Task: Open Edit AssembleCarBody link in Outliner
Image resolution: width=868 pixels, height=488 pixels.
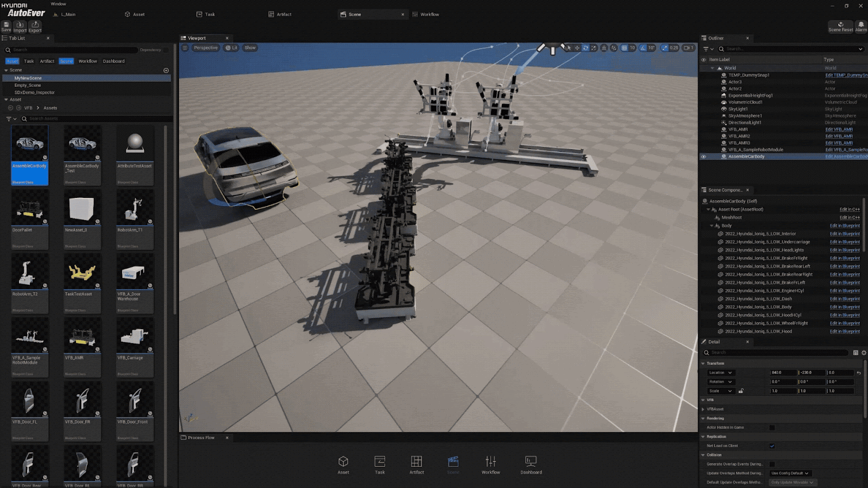Action: (846, 157)
